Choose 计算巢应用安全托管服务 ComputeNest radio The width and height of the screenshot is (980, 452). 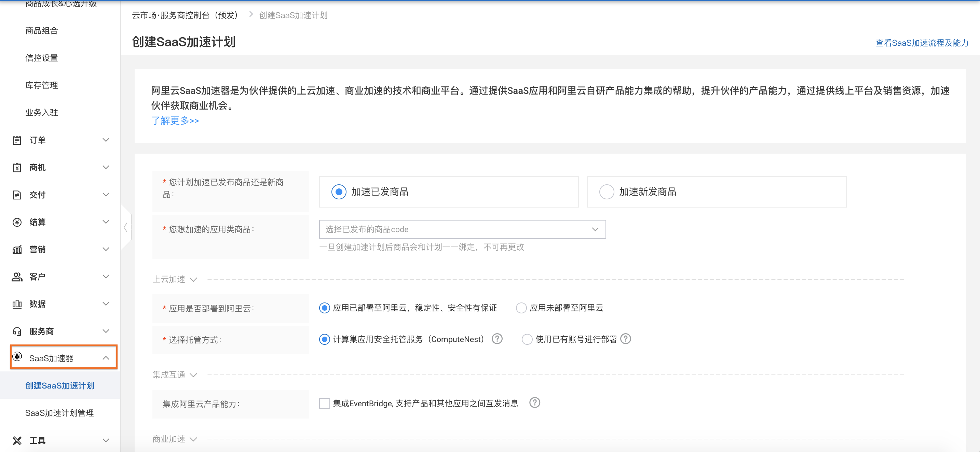click(324, 339)
